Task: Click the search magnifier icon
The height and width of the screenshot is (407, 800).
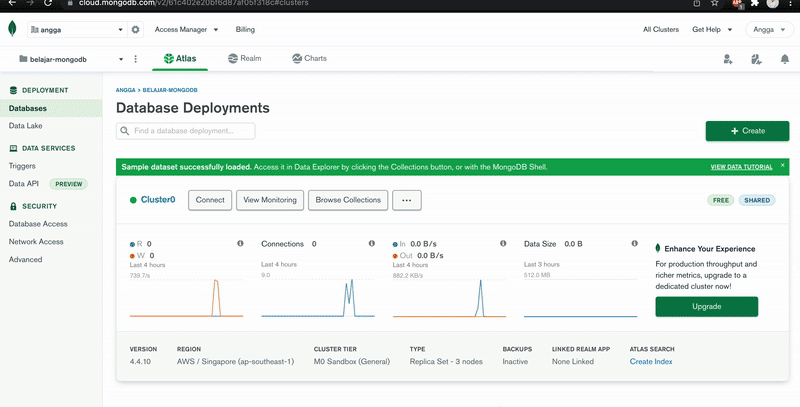Action: click(124, 131)
